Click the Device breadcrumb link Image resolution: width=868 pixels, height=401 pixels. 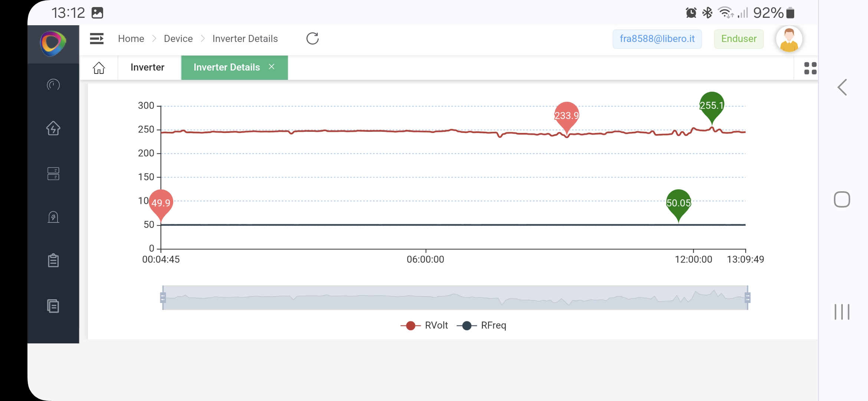coord(178,39)
